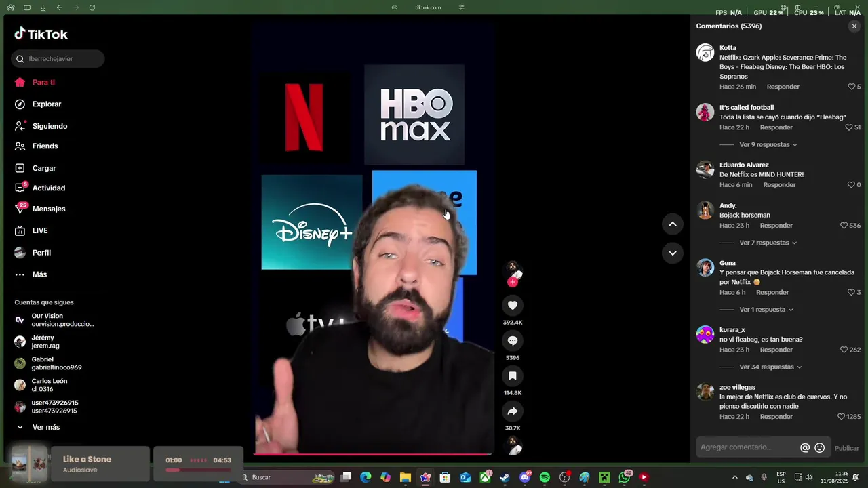This screenshot has height=488, width=868.
Task: Like Eduardo Alvarez's comment
Action: [851, 185]
